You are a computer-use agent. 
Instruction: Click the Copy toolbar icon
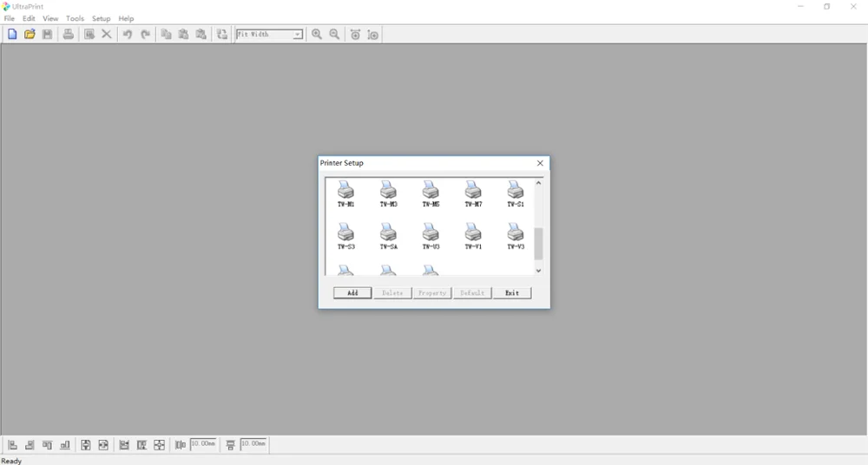click(x=166, y=35)
